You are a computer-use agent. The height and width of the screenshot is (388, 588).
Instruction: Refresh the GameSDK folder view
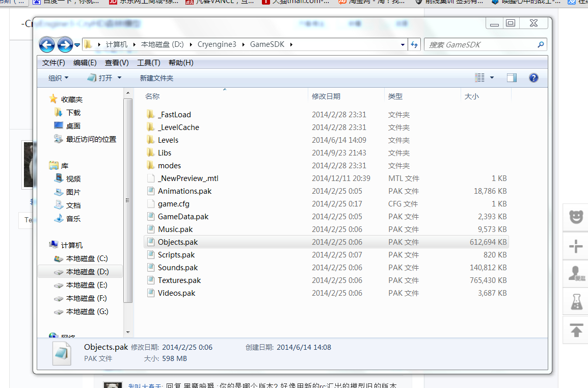tap(414, 45)
